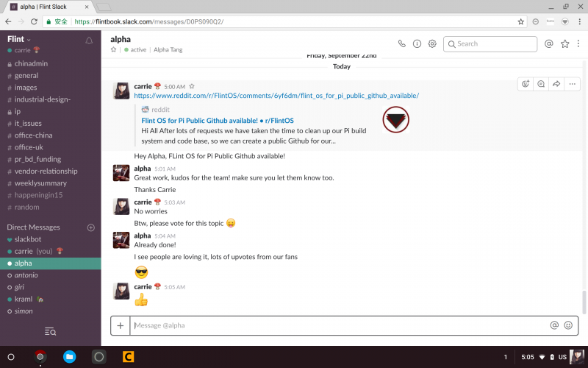Show mentions using the header @ icon
Screen dimensions: 588x368
click(548, 43)
